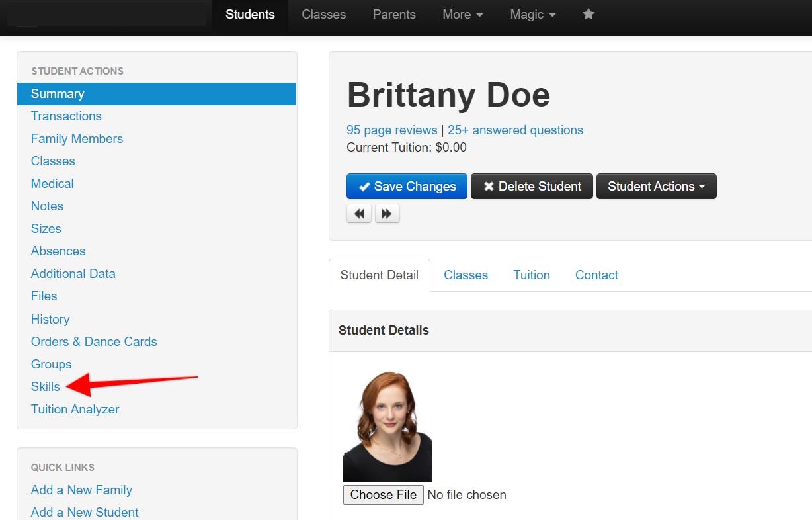Open Orders & Dance Cards link
Viewport: 812px width, 520px height.
click(94, 341)
